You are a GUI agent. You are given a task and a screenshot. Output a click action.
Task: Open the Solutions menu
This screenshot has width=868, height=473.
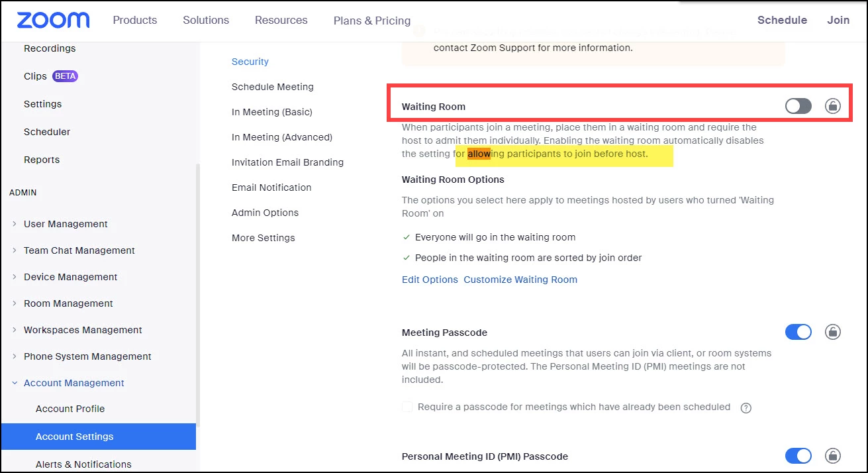tap(206, 20)
